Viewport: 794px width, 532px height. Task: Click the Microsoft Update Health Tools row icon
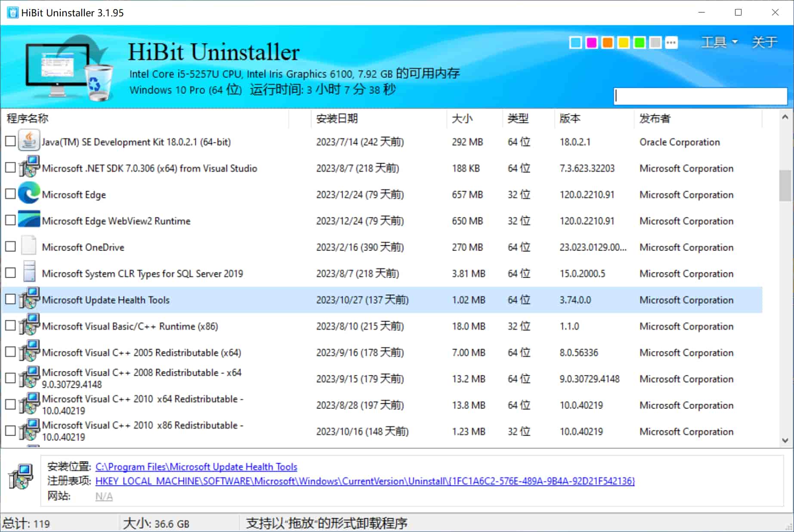(29, 299)
